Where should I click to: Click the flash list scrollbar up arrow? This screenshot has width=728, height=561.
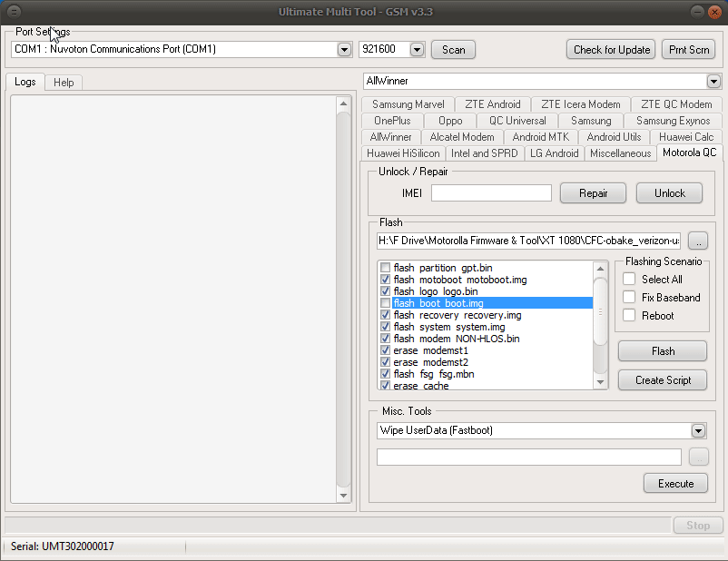click(600, 269)
